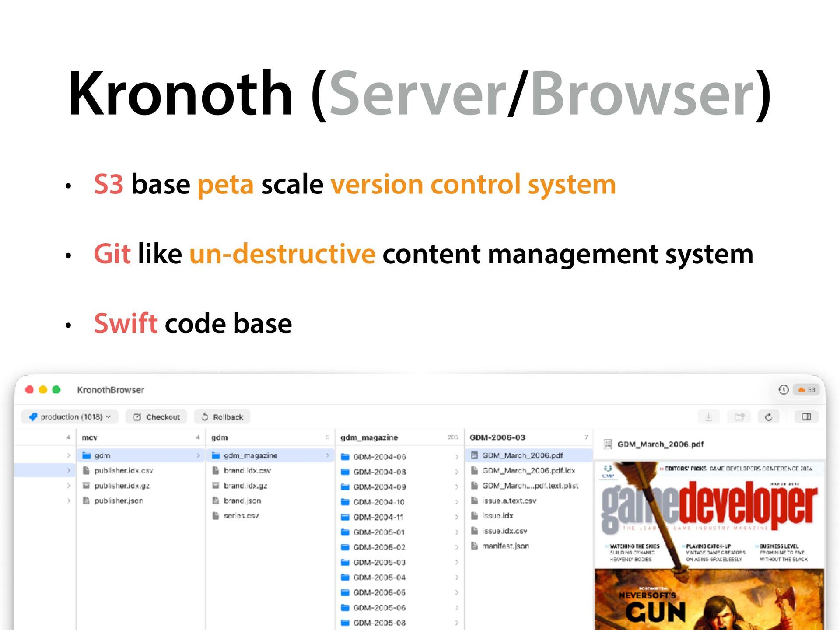Open the production (1018) branch dropdown

pyautogui.click(x=70, y=417)
